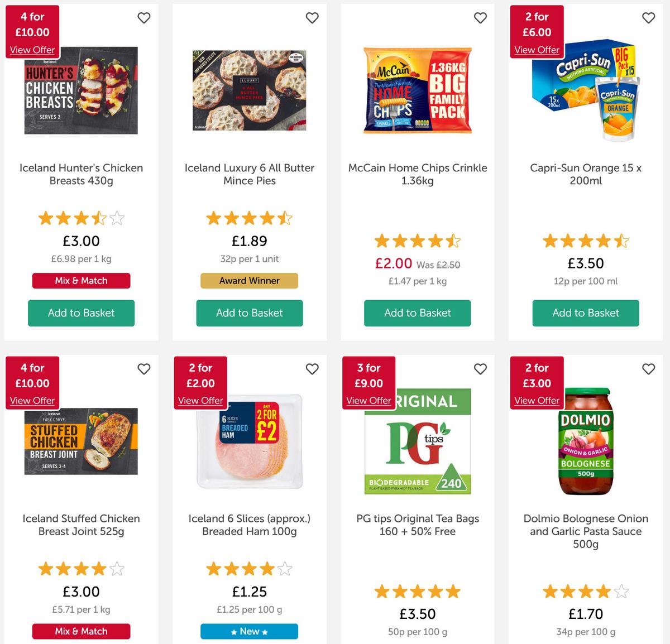Toggle the heart on Dolmio Bolognese sauce
The image size is (670, 644).
coord(648,369)
